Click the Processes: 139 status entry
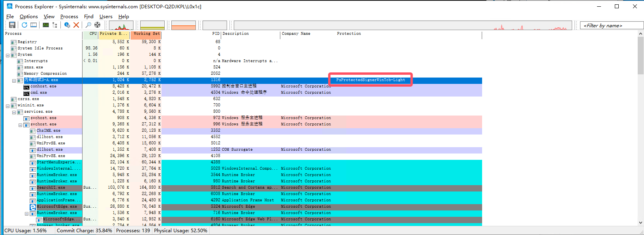This screenshot has height=235, width=644. pyautogui.click(x=133, y=231)
